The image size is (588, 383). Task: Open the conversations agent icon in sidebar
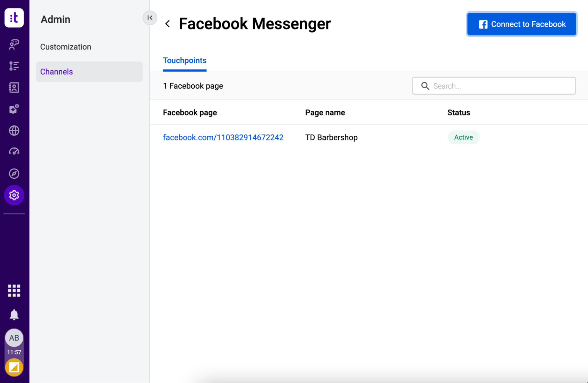click(14, 44)
